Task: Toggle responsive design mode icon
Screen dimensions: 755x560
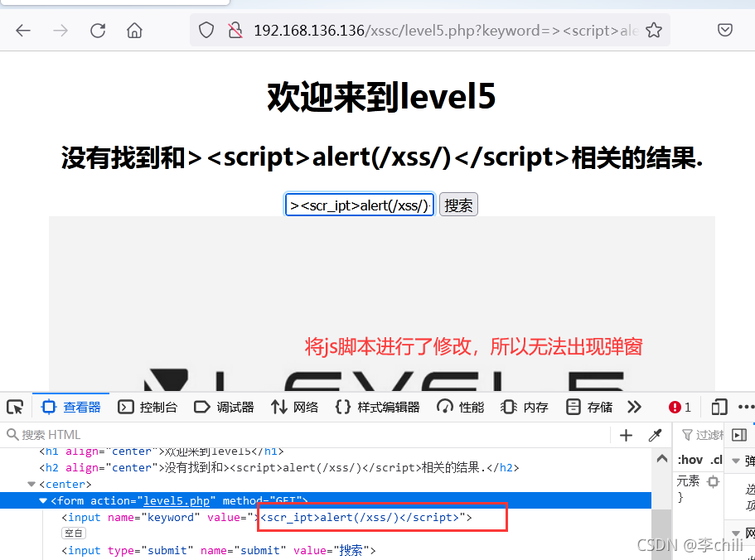Action: [x=719, y=408]
